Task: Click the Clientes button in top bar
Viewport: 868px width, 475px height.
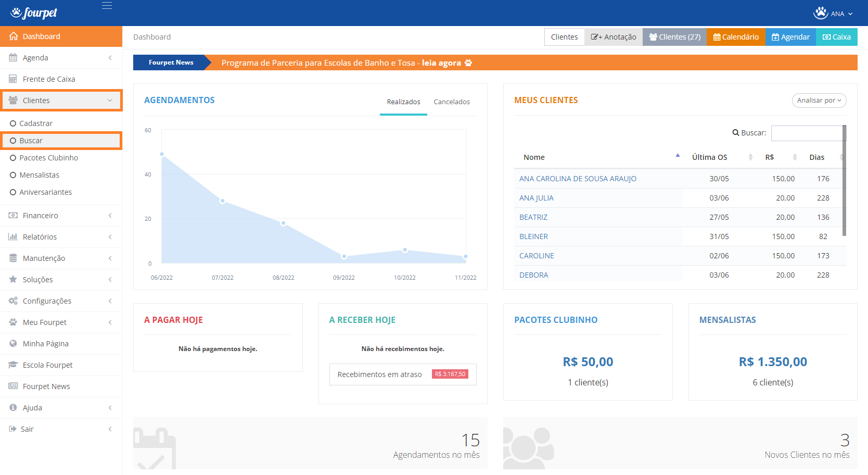Action: 564,37
